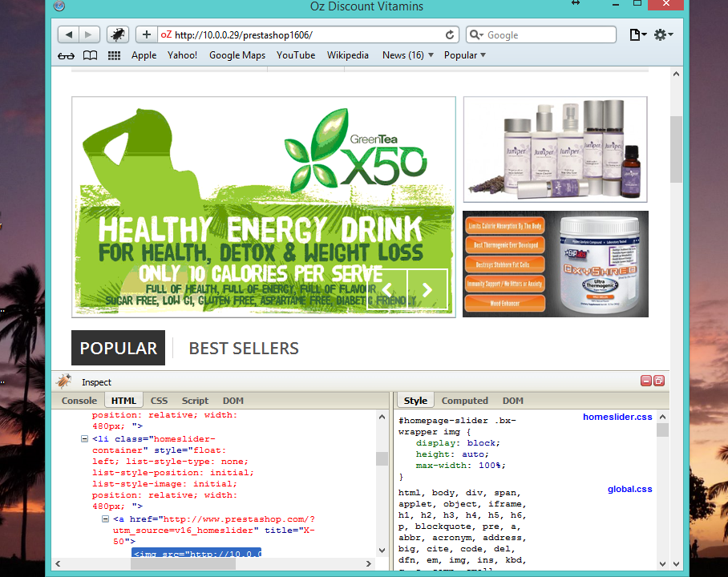This screenshot has width=728, height=577.
Task: Open the YouTube bookmark
Action: [296, 55]
